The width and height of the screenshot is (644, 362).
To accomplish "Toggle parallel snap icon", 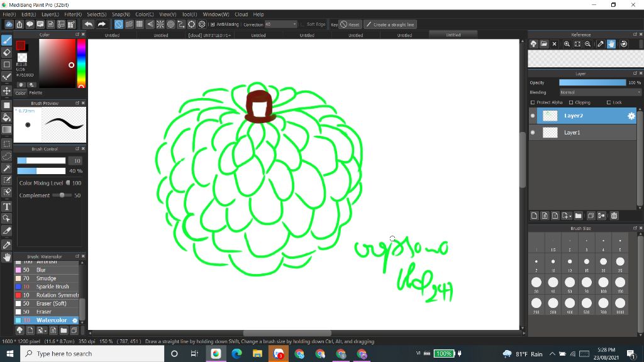I will (129, 25).
